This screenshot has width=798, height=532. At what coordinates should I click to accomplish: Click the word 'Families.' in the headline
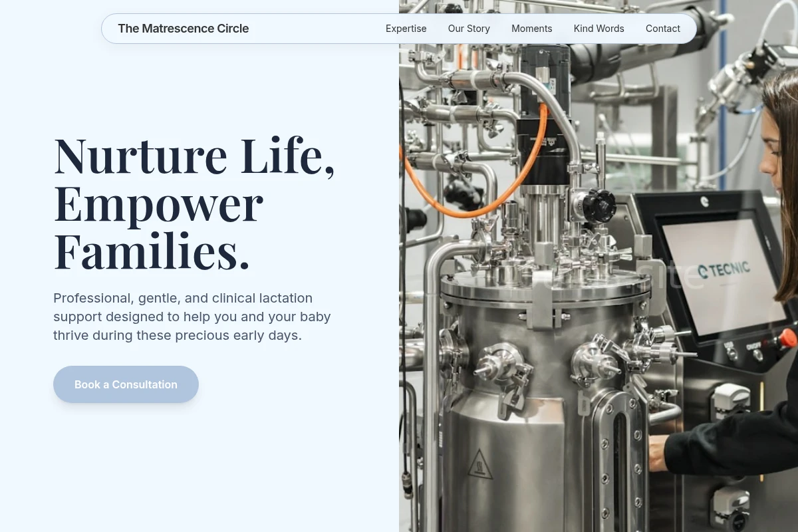tap(152, 252)
